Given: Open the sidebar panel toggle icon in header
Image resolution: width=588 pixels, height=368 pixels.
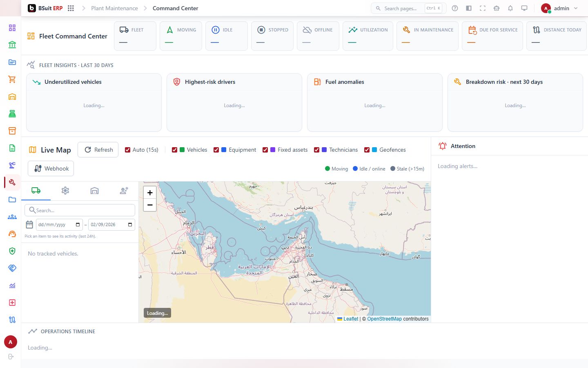Looking at the screenshot, I should pos(469,8).
